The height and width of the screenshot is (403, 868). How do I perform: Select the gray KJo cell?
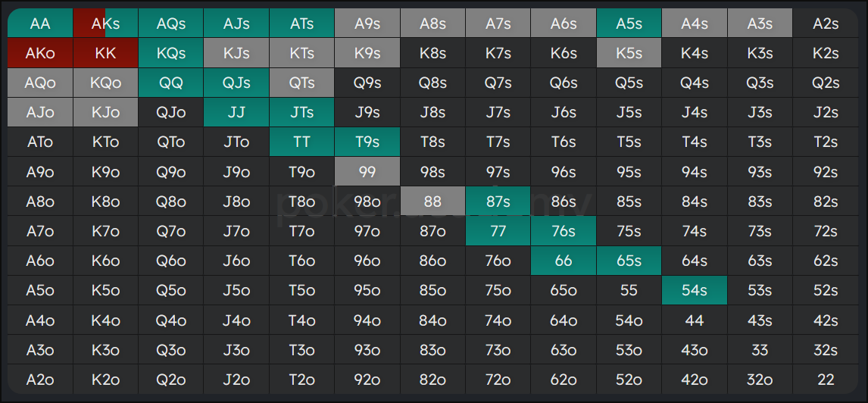pyautogui.click(x=105, y=112)
